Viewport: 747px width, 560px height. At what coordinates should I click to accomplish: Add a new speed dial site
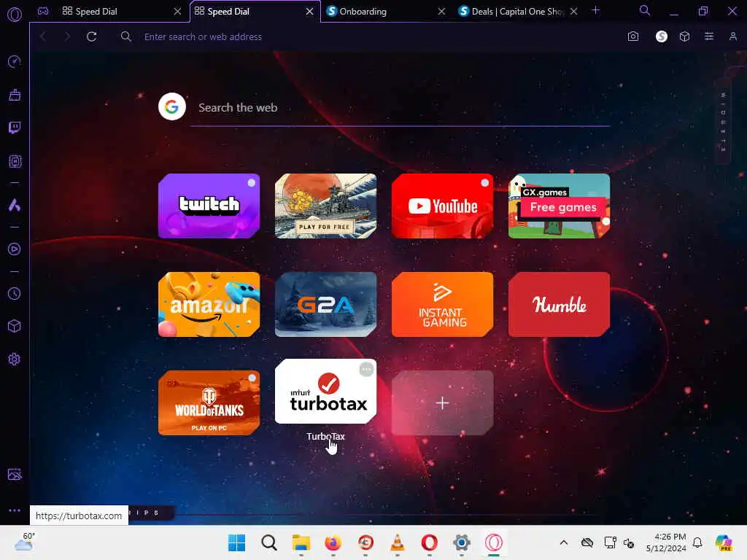(x=443, y=402)
